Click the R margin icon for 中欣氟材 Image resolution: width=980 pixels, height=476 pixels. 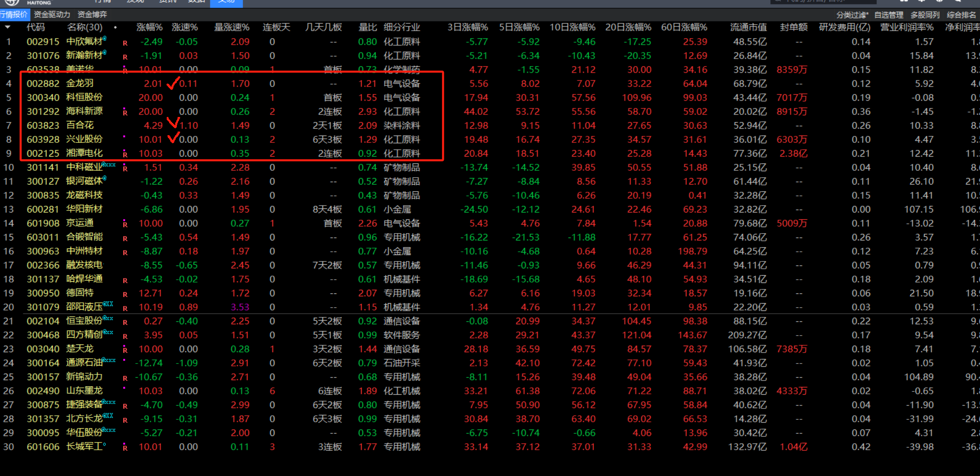click(125, 43)
